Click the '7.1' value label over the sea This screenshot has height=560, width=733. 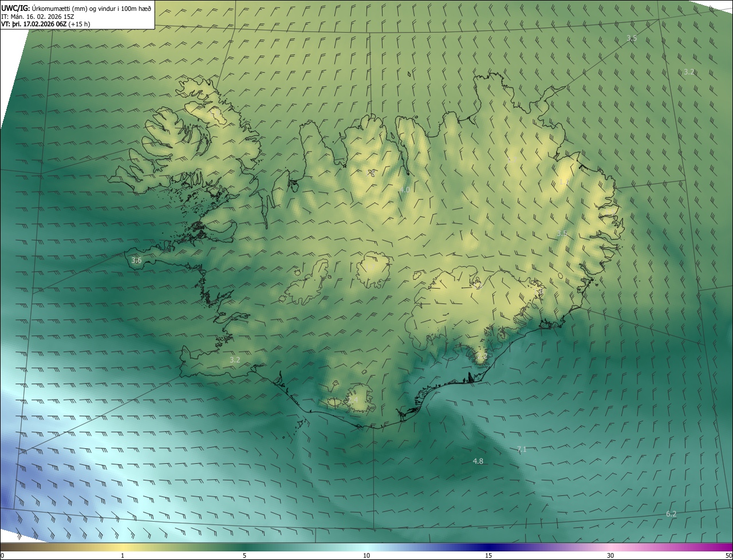click(521, 449)
